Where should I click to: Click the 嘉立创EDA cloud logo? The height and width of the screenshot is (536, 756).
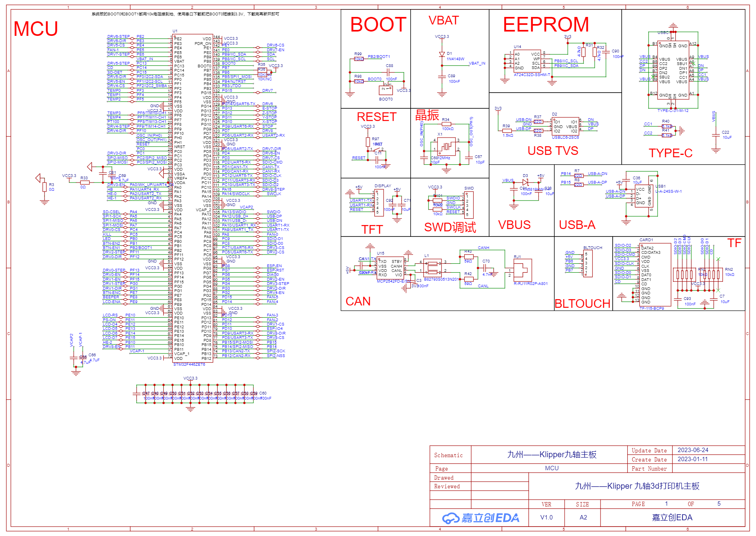(x=480, y=518)
